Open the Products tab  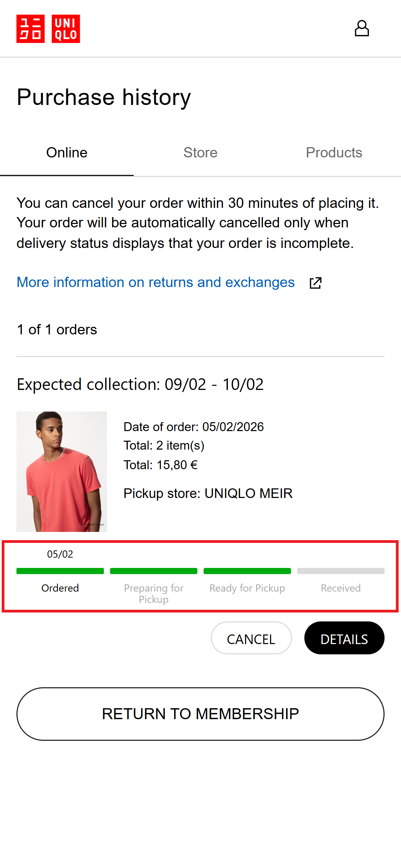(x=334, y=153)
